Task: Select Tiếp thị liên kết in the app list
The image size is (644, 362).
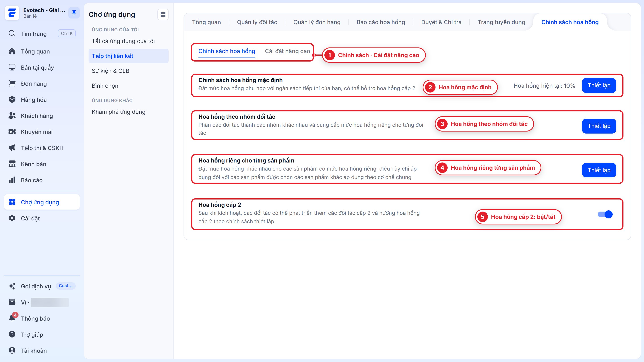Action: click(x=129, y=56)
